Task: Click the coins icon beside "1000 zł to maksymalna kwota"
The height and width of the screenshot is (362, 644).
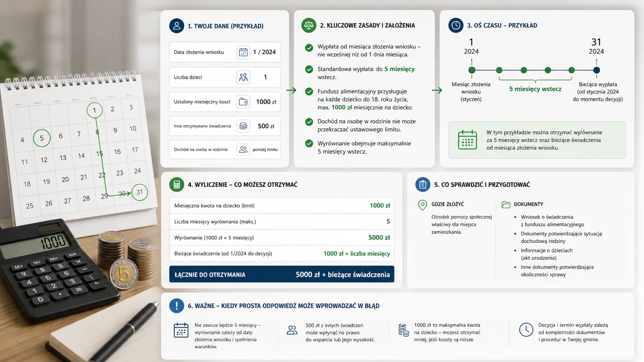Action: 403,330
